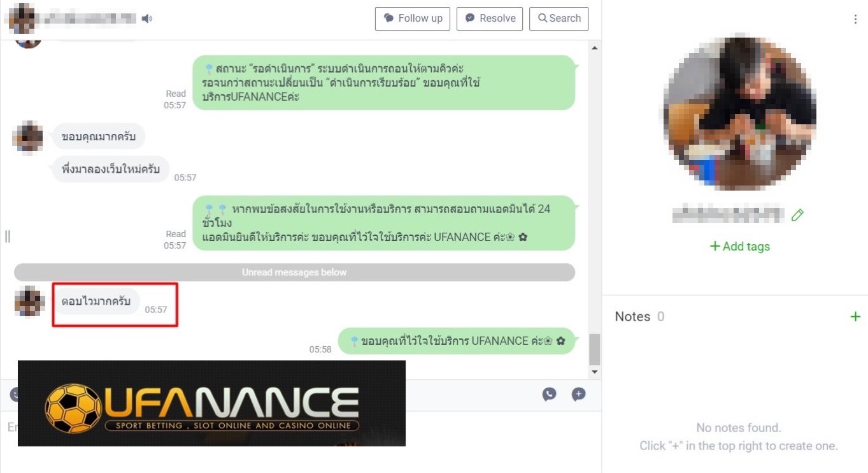Open the large profile photo
The height and width of the screenshot is (473, 868).
(x=739, y=112)
